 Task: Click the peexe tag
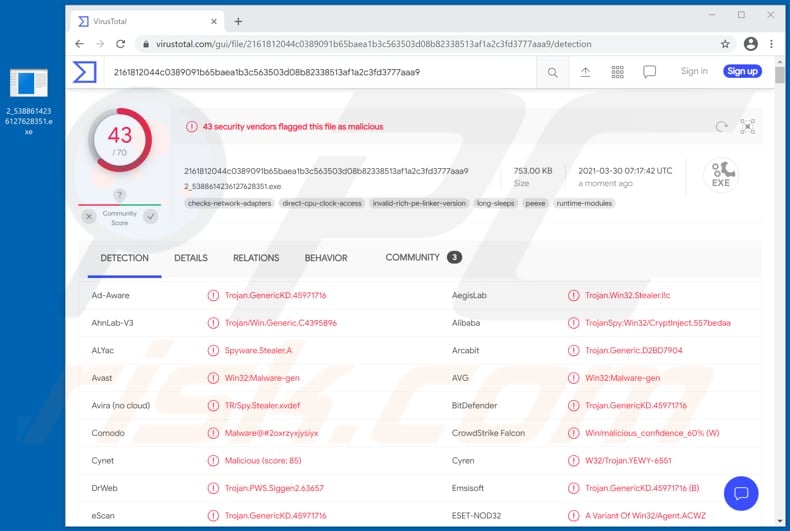click(x=535, y=204)
